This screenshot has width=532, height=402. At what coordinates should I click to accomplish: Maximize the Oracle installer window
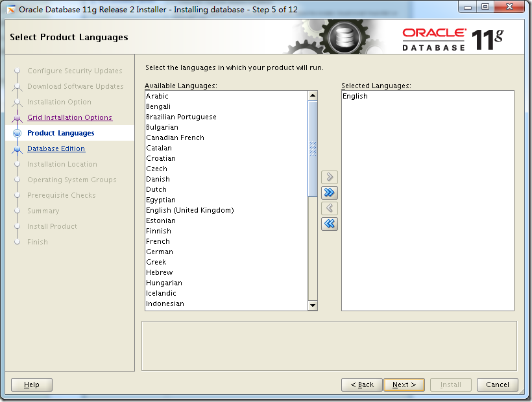[x=485, y=7]
